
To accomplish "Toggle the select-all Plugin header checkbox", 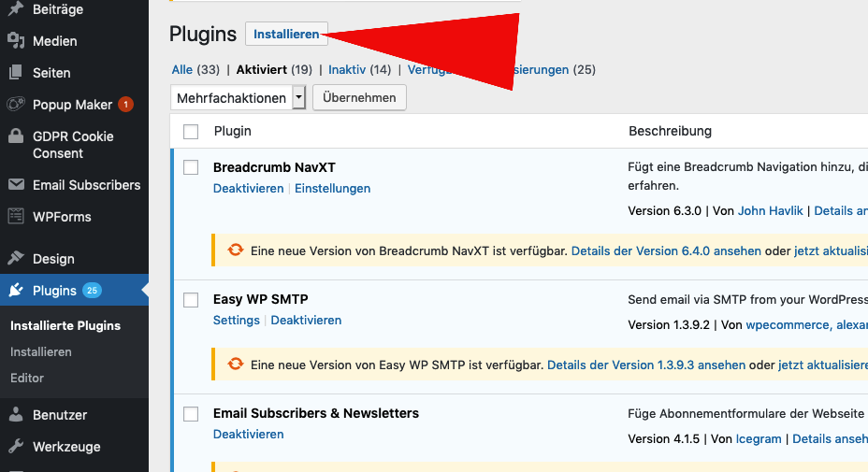I will point(191,132).
